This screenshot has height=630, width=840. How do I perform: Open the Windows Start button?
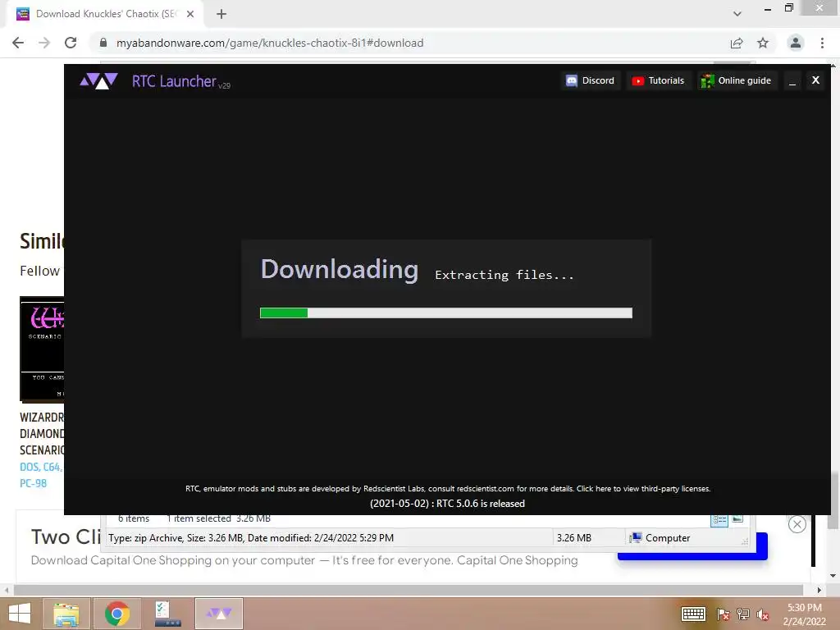point(20,614)
